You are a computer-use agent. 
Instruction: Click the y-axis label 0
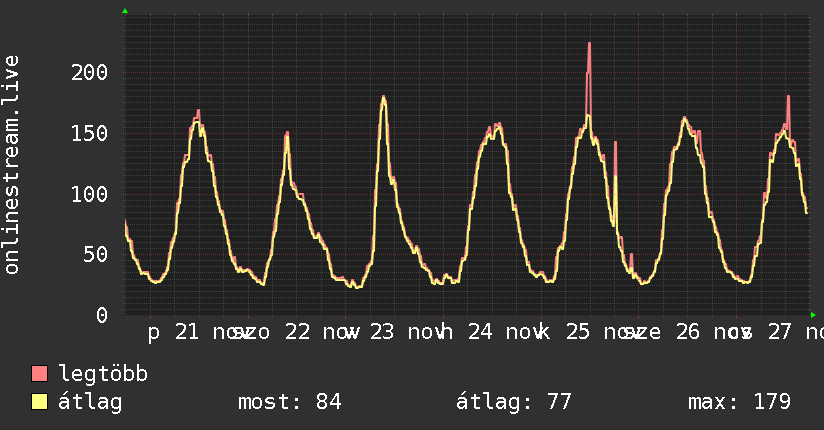tap(102, 315)
